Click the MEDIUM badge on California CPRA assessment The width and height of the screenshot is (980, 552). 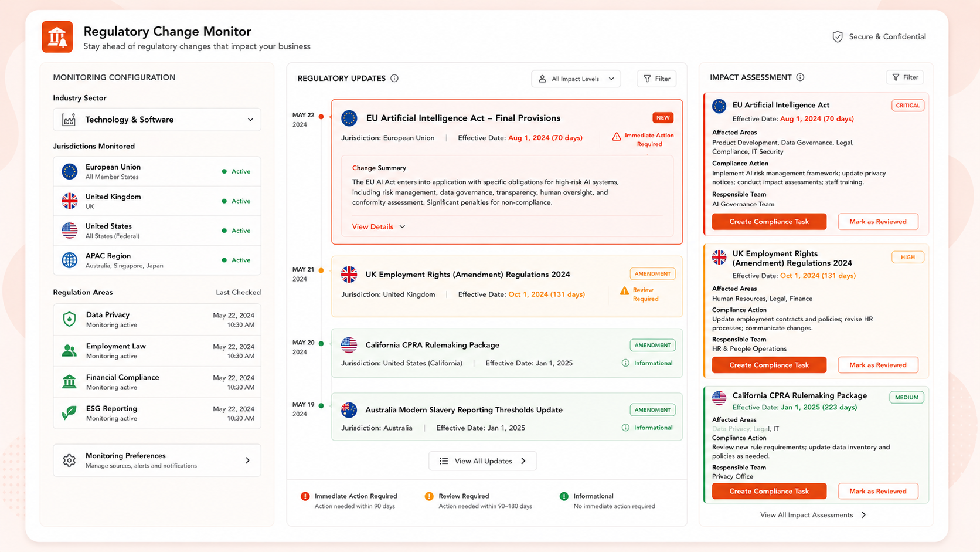907,397
